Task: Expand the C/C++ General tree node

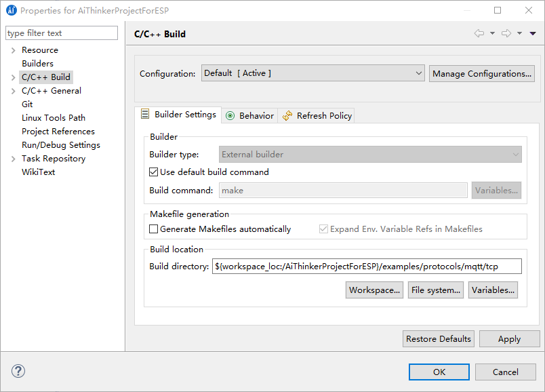Action: pyautogui.click(x=13, y=91)
